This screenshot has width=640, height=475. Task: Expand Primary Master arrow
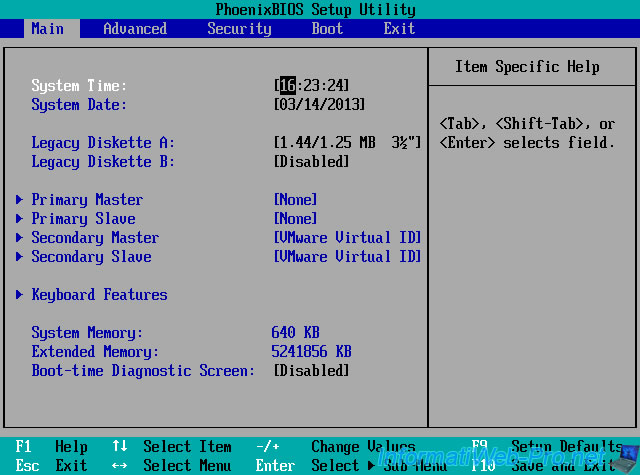[19, 200]
